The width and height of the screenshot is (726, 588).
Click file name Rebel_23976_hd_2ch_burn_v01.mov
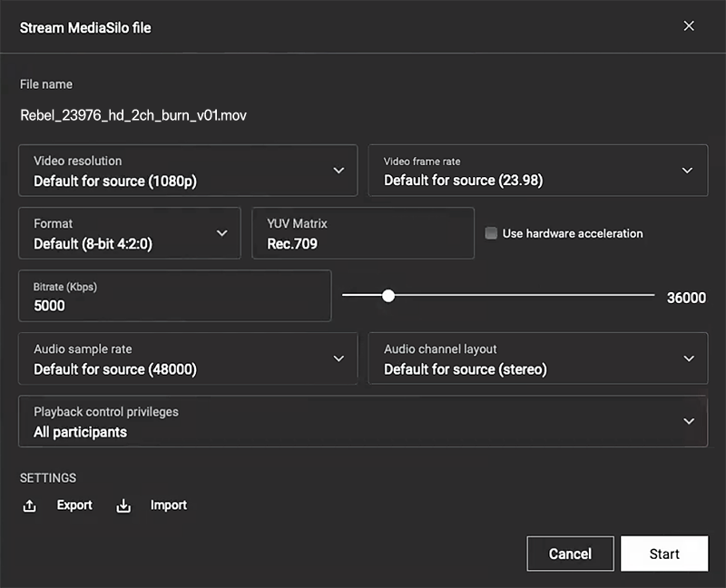tap(133, 115)
